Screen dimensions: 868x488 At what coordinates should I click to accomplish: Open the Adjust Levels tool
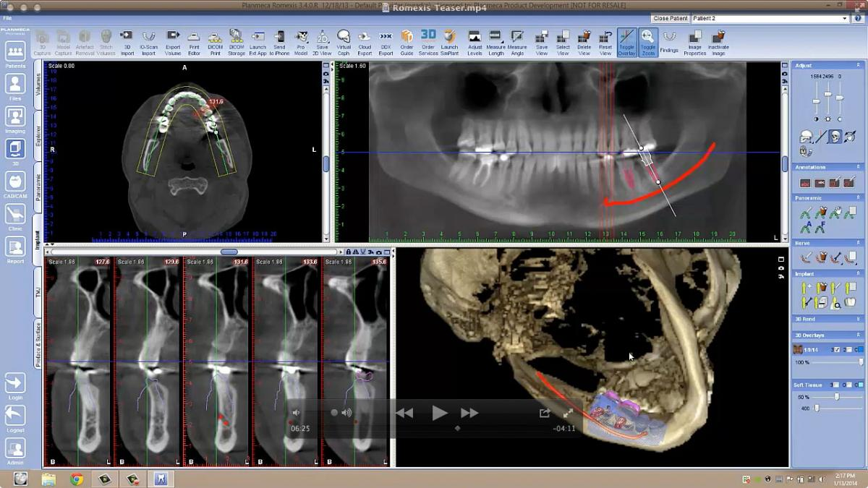coord(475,43)
